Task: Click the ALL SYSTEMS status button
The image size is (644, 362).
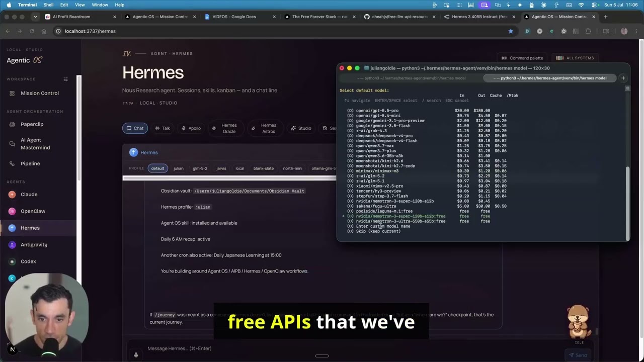Action: click(576, 58)
